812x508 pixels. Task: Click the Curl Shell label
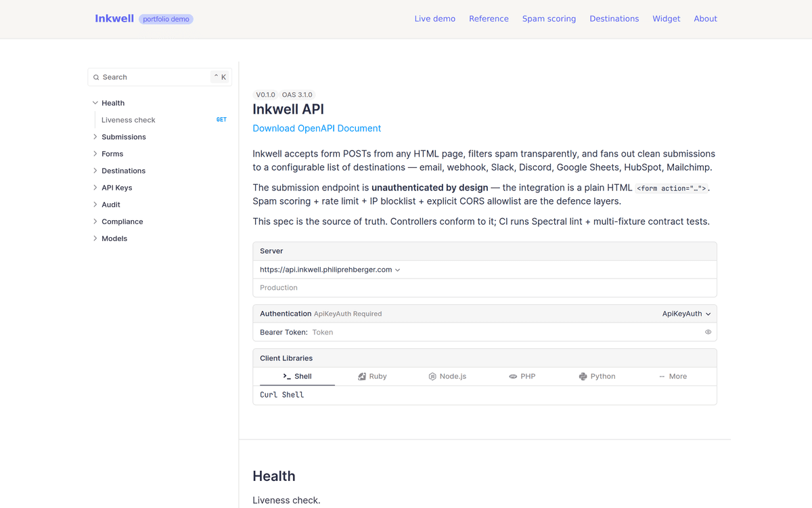tap(282, 395)
